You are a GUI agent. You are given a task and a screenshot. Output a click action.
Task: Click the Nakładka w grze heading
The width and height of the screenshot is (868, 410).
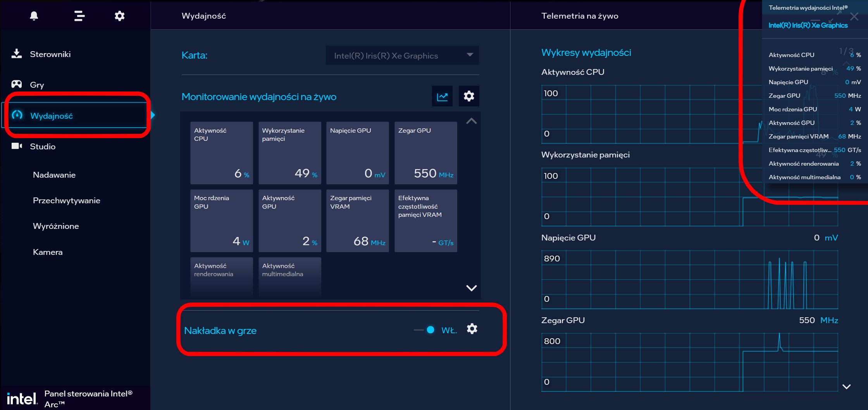pos(220,330)
